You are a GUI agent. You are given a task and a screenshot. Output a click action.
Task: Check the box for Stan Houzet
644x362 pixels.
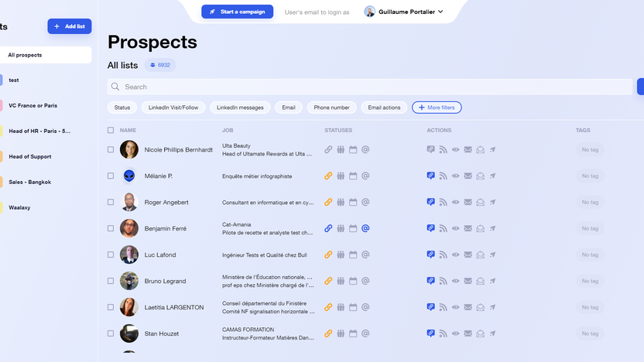click(x=111, y=333)
